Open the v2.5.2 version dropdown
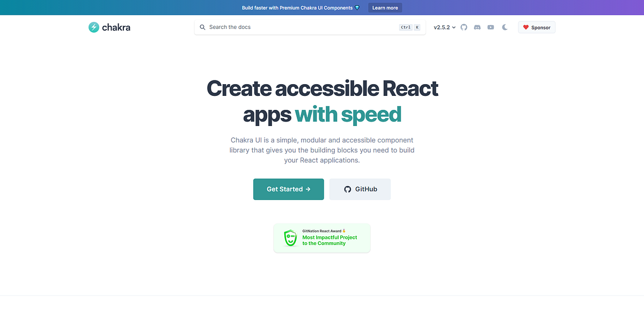This screenshot has width=644, height=314. [444, 27]
